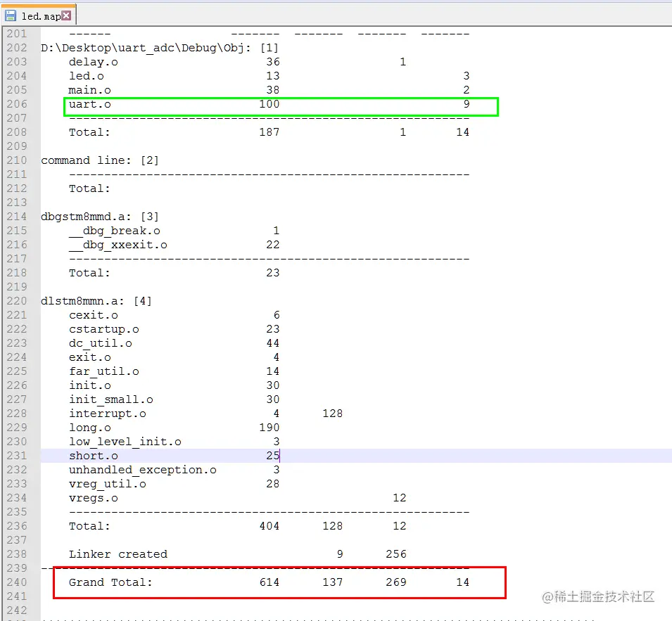Click the value 100 in uart.o row

pyautogui.click(x=269, y=104)
